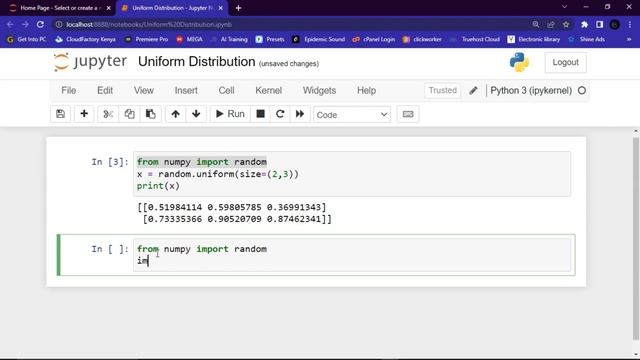Open the CloudFactory Kenya bookmark

point(85,39)
